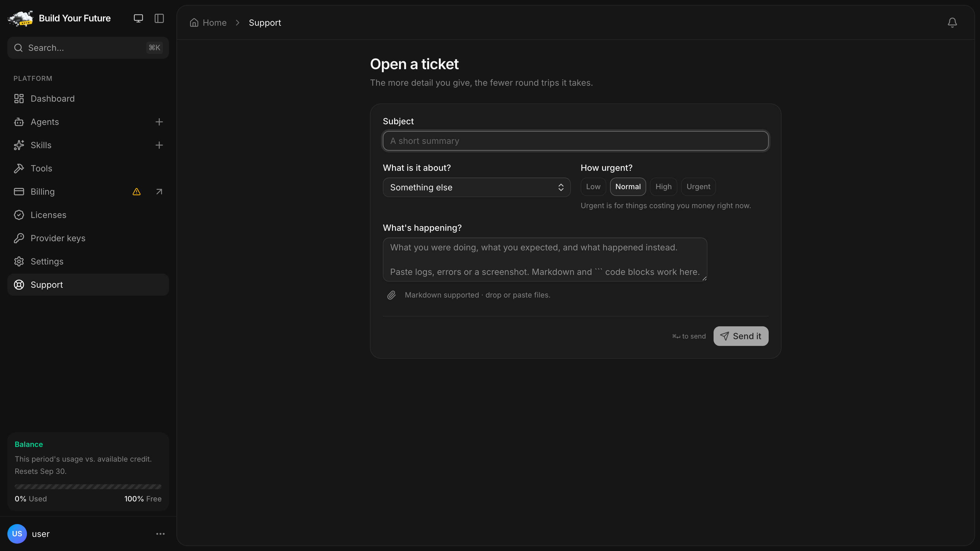Click the '⌘↵ to send' hint
This screenshot has height=551, width=980.
(688, 336)
